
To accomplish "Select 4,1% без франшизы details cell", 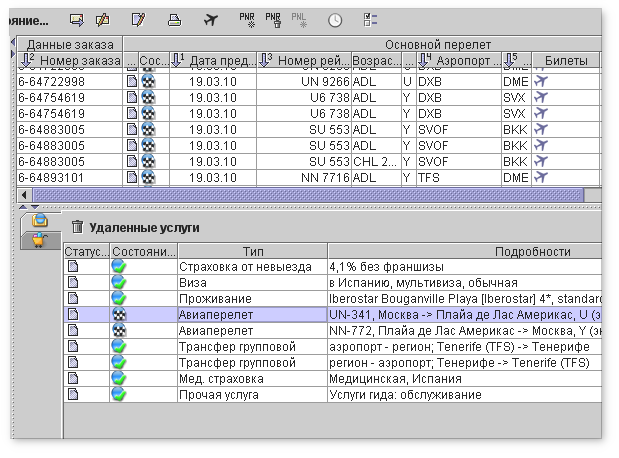I will tap(465, 267).
